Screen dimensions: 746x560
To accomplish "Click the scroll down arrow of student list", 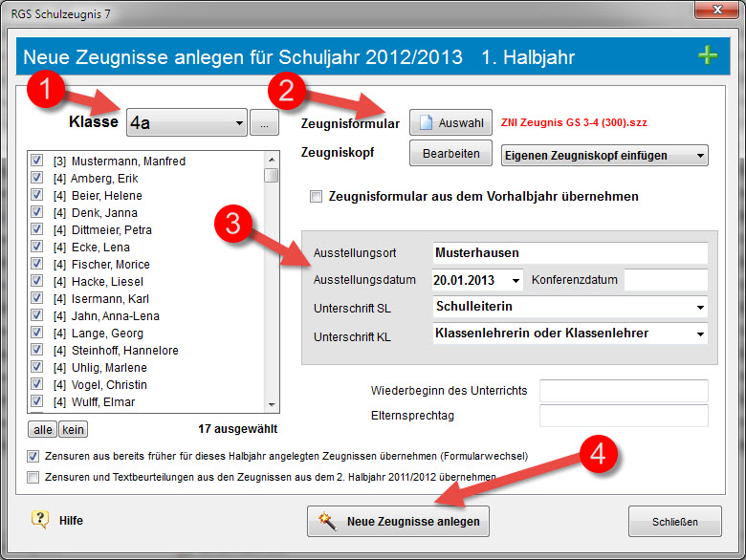I will (272, 404).
